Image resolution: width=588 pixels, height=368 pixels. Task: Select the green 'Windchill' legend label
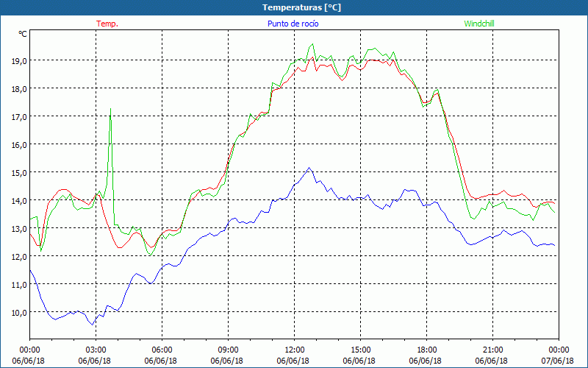(479, 24)
